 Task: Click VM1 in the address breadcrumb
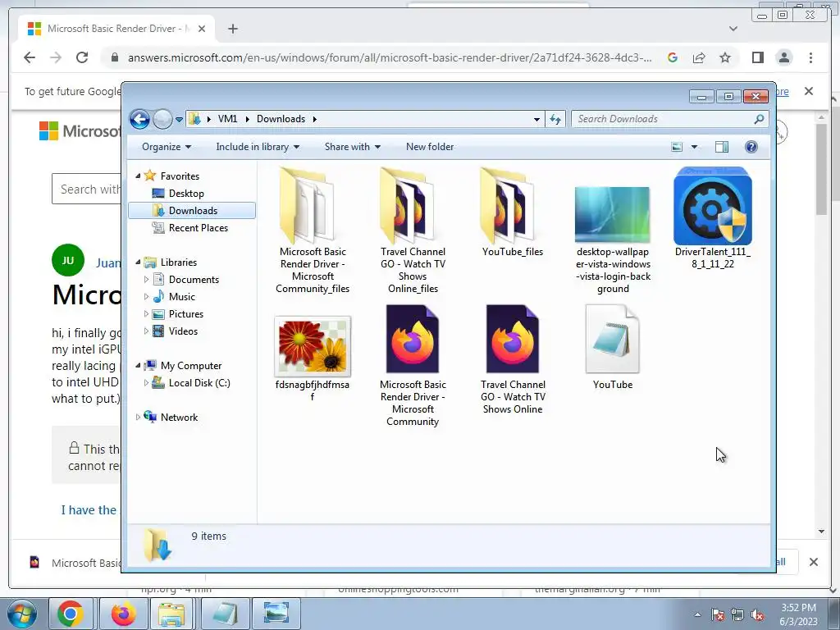tap(228, 119)
